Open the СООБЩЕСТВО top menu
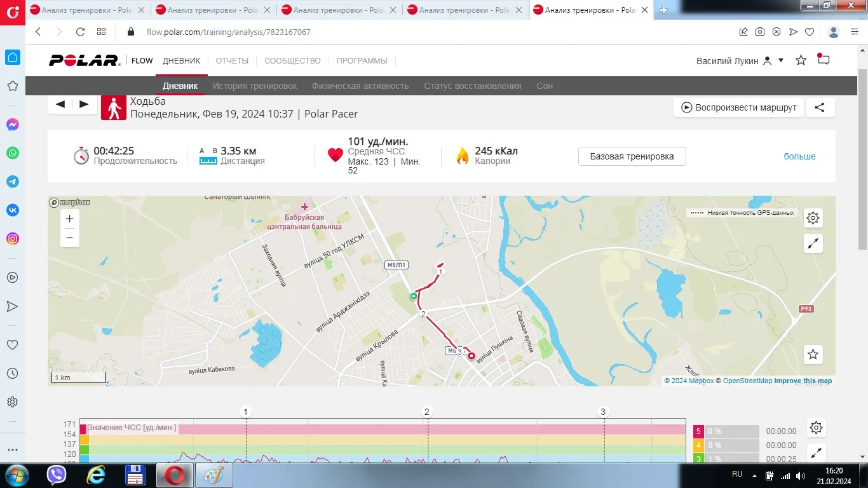The image size is (868, 488). [x=293, y=61]
